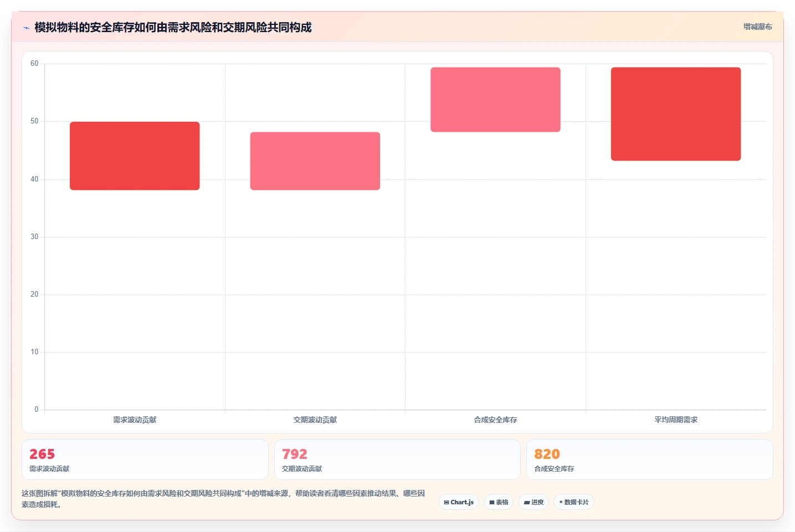Click the 265 需求波动贡献 stat card

145,459
